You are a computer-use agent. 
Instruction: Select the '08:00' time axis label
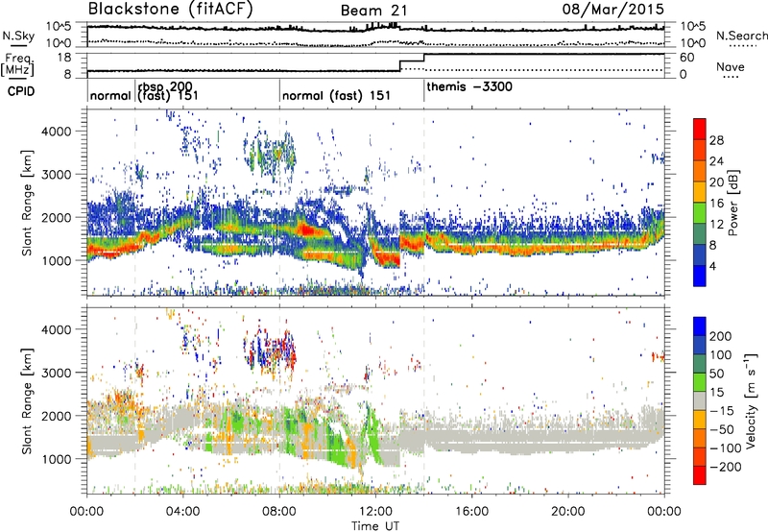279,511
